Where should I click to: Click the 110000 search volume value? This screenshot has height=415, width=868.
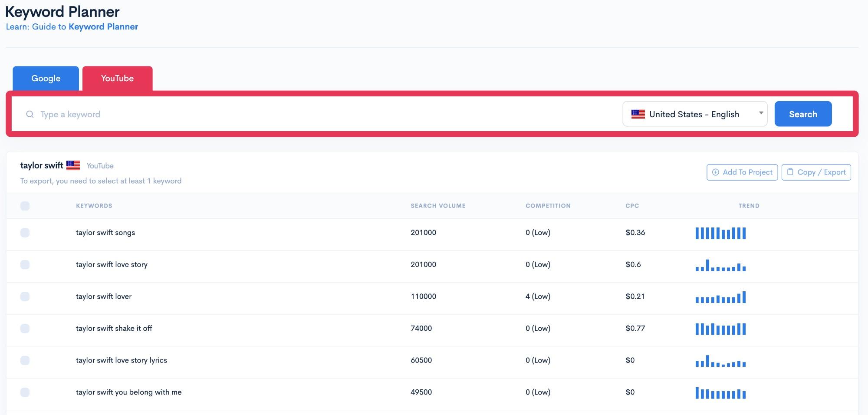pos(424,296)
